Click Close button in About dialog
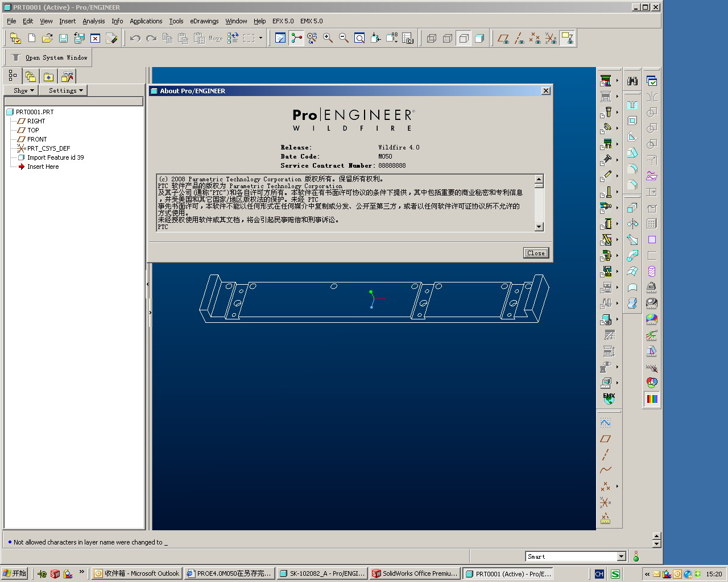728x582 pixels. (x=536, y=253)
